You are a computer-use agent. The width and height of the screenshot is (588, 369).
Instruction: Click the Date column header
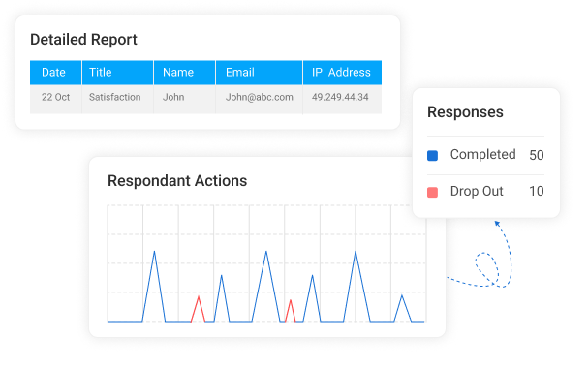point(55,73)
